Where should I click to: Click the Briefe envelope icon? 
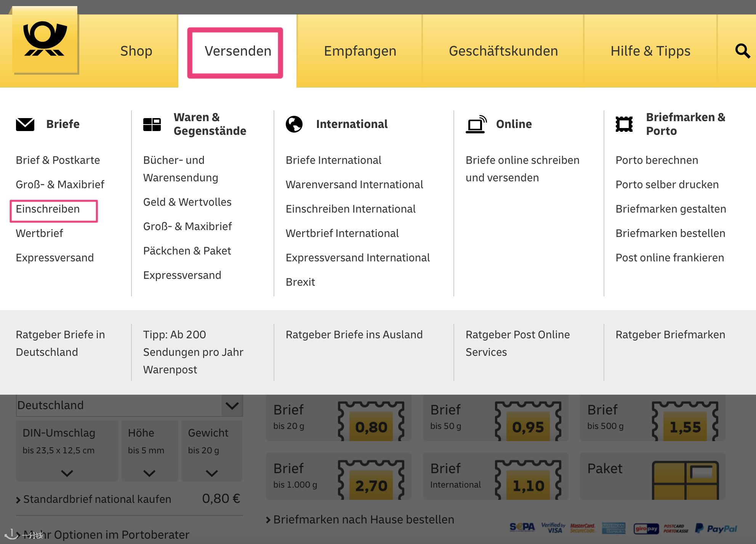coord(25,124)
